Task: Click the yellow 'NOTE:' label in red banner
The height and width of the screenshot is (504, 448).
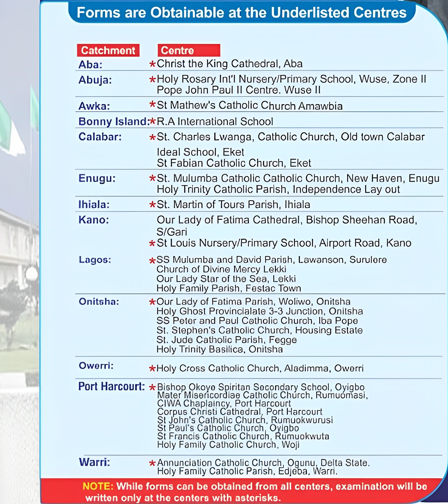Action: pos(98,486)
